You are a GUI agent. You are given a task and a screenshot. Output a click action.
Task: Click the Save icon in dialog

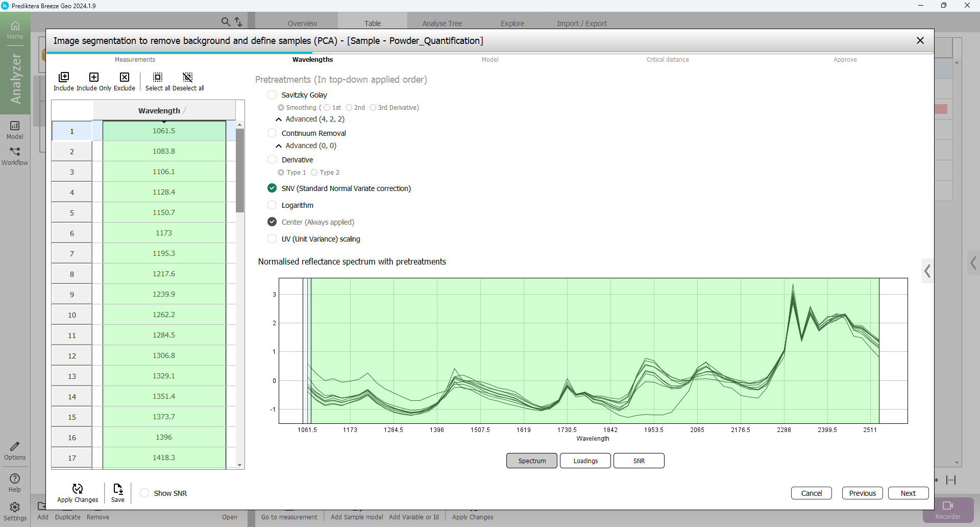point(118,489)
